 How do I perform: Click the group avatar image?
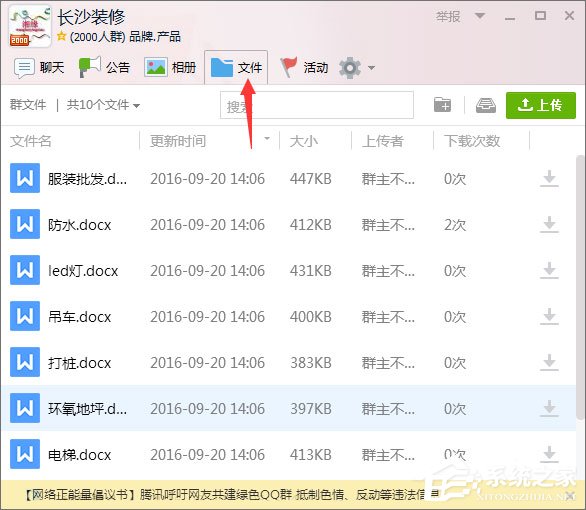coord(30,26)
